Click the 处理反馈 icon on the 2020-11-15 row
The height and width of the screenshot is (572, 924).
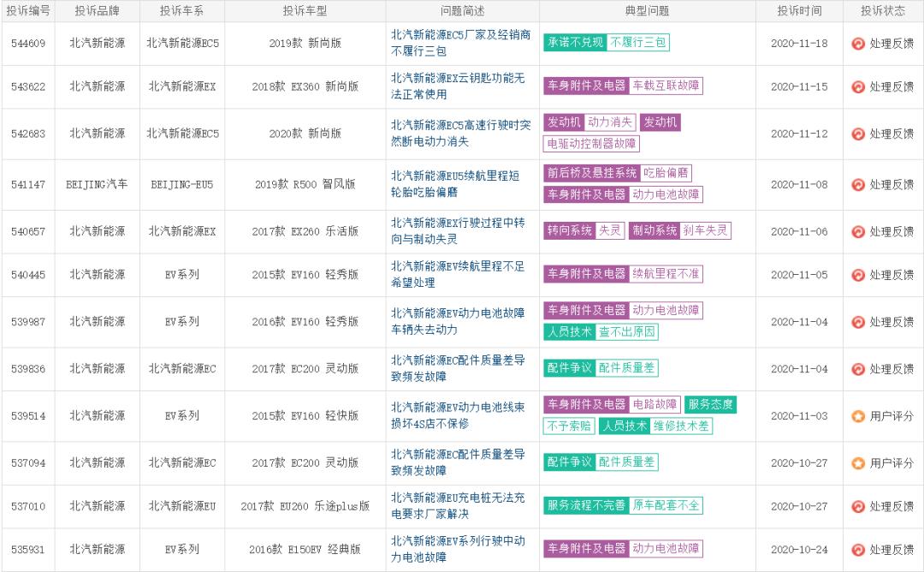click(857, 86)
